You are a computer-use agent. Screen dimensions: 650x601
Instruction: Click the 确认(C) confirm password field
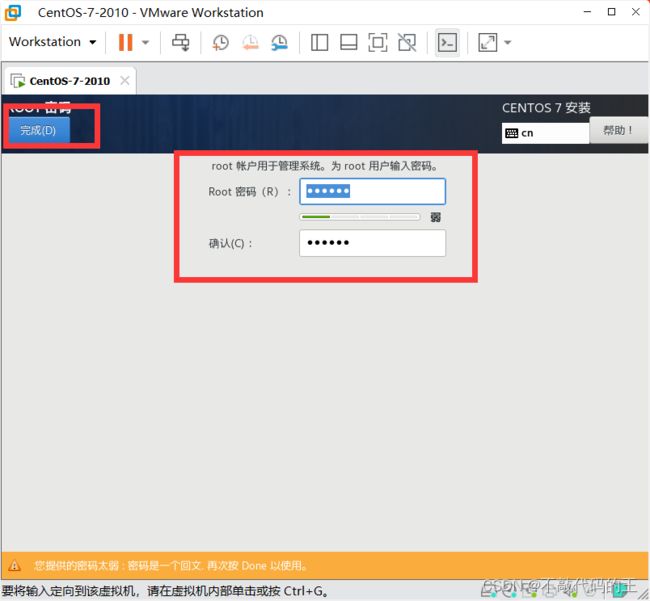[x=372, y=243]
